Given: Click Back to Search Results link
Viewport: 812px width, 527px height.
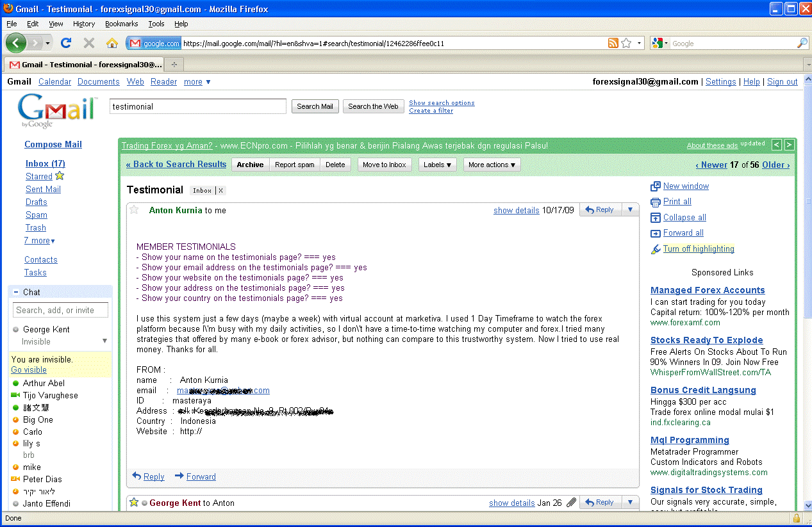Looking at the screenshot, I should coord(176,164).
